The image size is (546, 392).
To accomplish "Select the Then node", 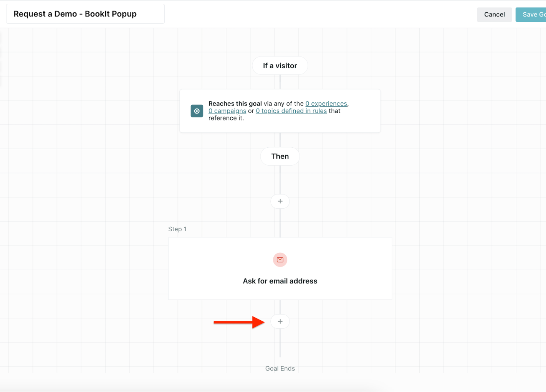I will click(280, 156).
